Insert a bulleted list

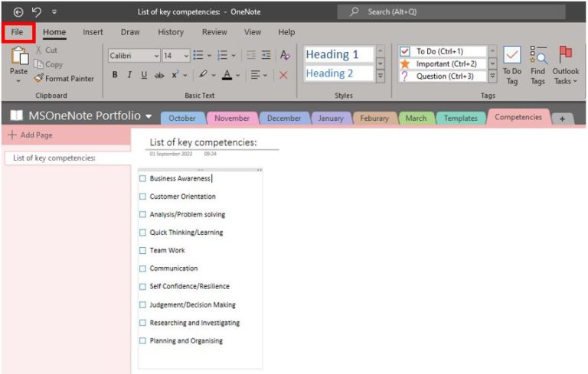[198, 56]
